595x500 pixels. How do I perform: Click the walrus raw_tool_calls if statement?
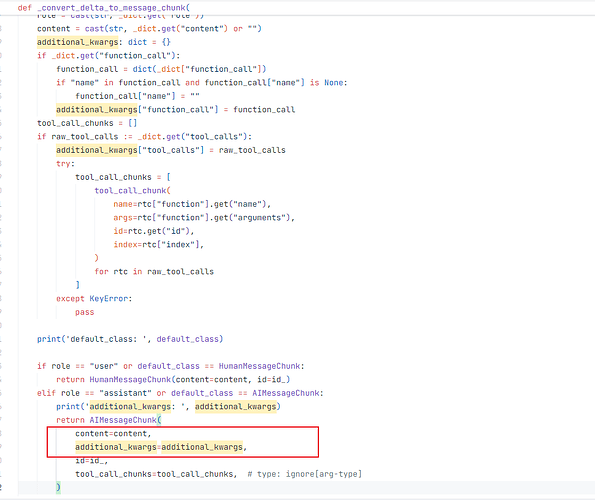(144, 137)
